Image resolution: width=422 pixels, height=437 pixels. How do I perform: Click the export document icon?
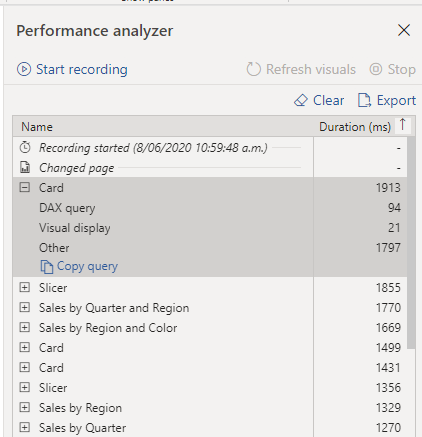[x=364, y=100]
